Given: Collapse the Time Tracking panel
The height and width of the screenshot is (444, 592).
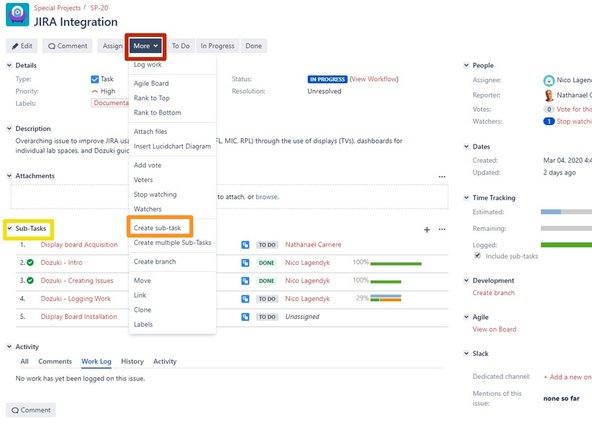Looking at the screenshot, I should click(x=466, y=197).
